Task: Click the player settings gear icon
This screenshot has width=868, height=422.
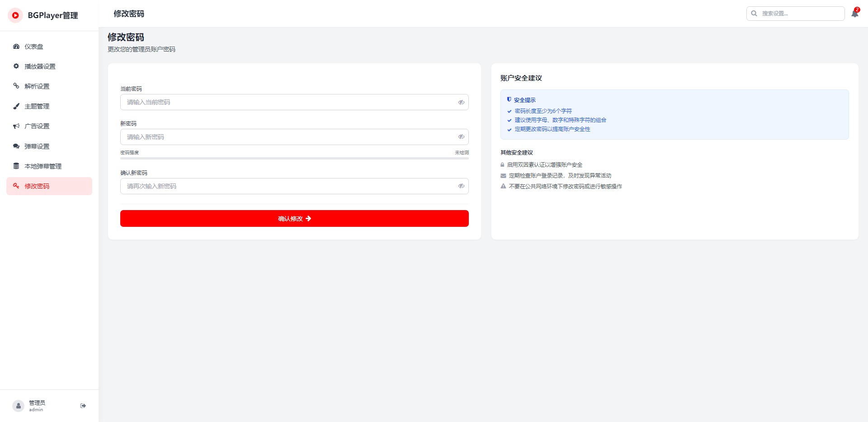Action: (x=16, y=66)
